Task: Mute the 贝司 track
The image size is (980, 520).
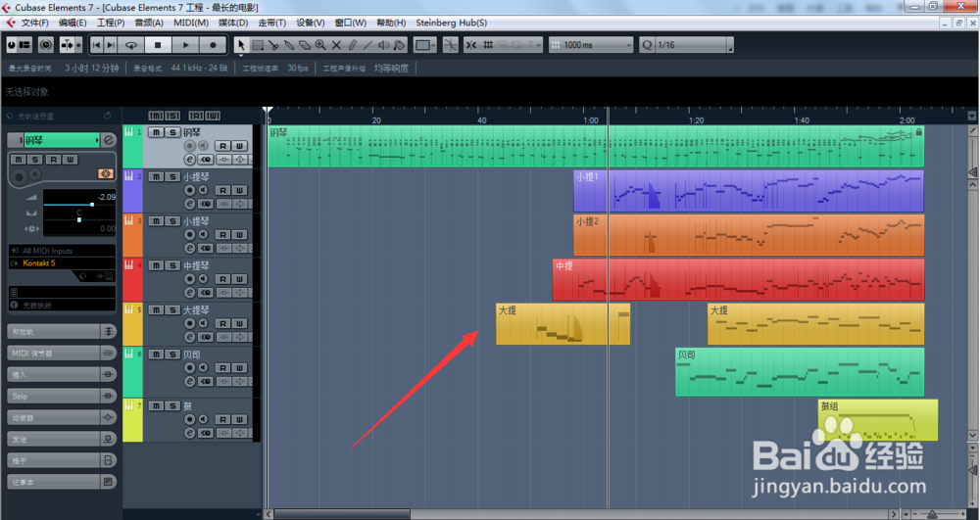Action: click(x=156, y=354)
